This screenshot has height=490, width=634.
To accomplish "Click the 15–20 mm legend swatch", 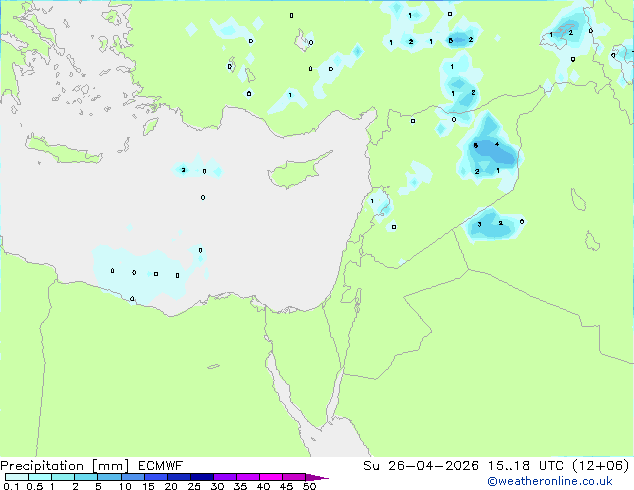I will click(x=155, y=477).
